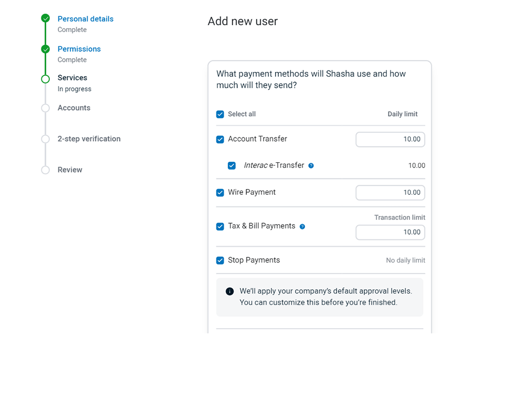525x420 pixels.
Task: Click the in-progress circle beside Services
Action: [x=45, y=78]
